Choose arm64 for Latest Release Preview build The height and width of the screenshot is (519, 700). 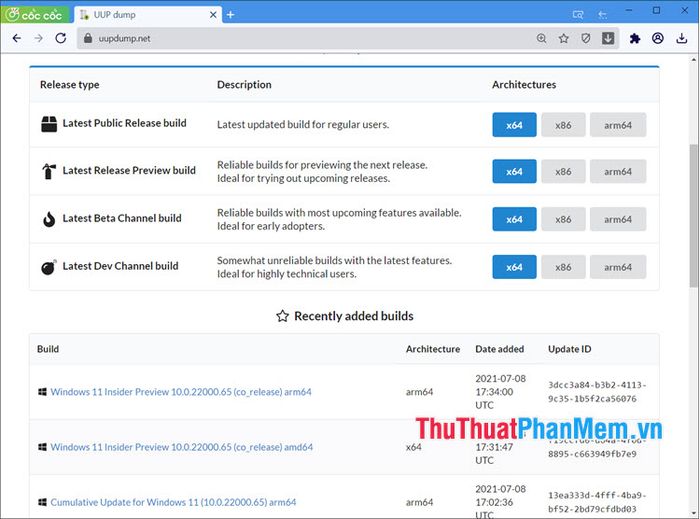[x=618, y=171]
